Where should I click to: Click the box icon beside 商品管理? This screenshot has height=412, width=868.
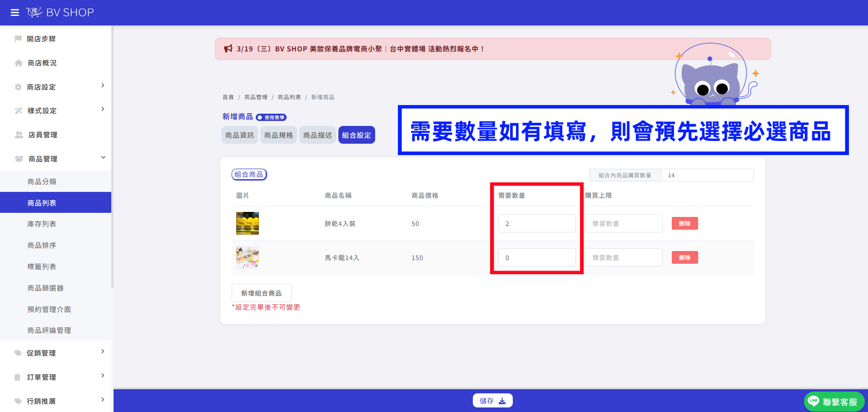coord(19,159)
